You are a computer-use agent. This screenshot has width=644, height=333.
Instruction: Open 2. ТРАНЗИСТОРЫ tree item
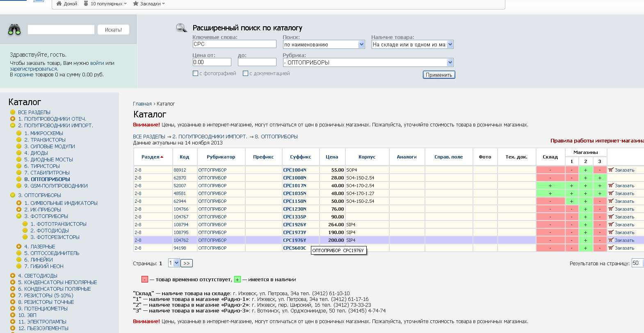pos(45,140)
